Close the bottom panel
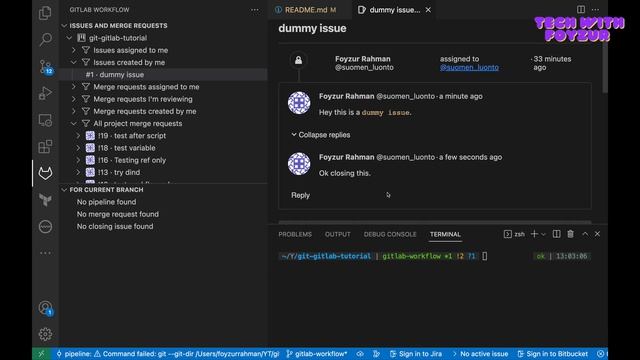This screenshot has width=640, height=360. click(597, 234)
